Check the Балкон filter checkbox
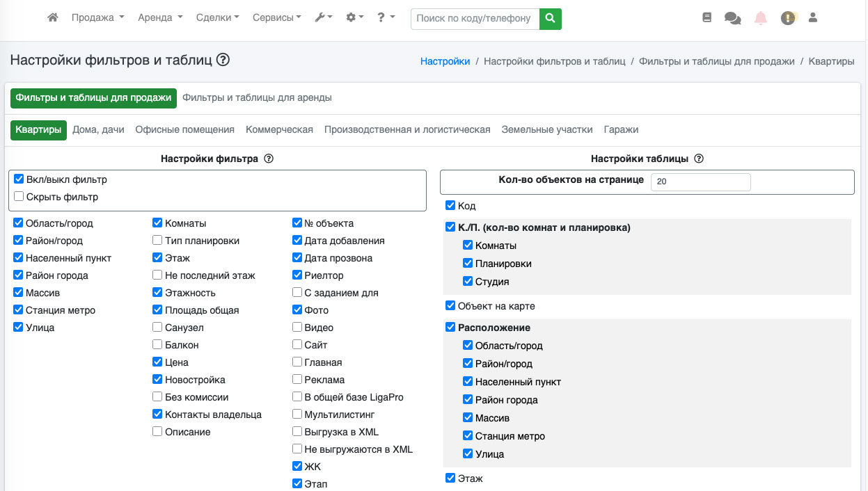This screenshot has width=868, height=491. [158, 345]
